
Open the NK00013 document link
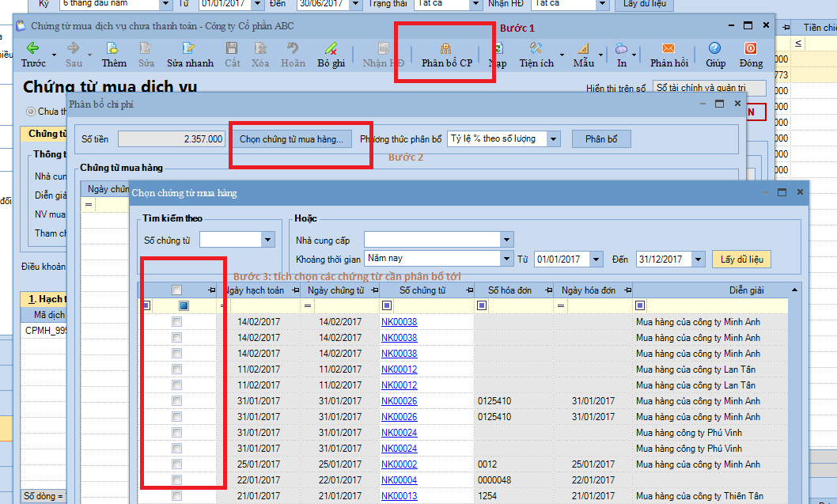(399, 496)
